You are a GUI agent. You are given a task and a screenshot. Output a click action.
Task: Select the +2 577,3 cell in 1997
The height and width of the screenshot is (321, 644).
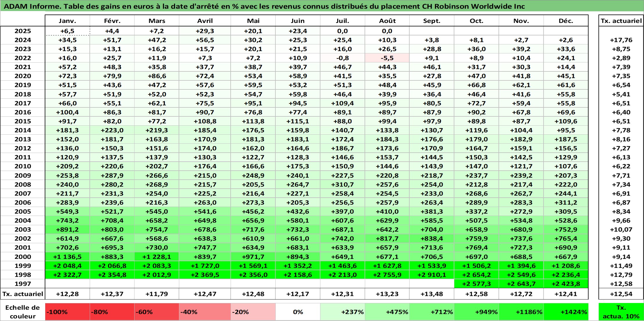[476, 284]
